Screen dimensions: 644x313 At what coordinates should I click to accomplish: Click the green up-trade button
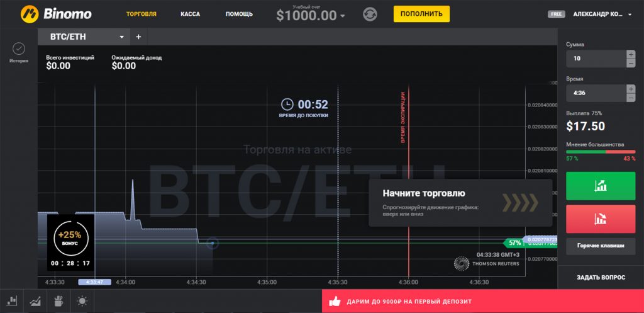point(601,186)
